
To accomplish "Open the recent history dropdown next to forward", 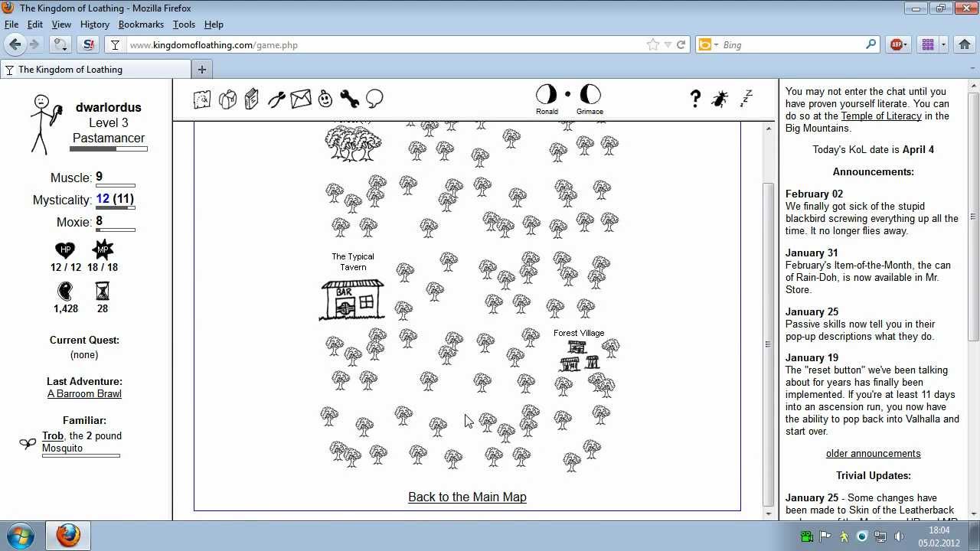I will coord(60,44).
